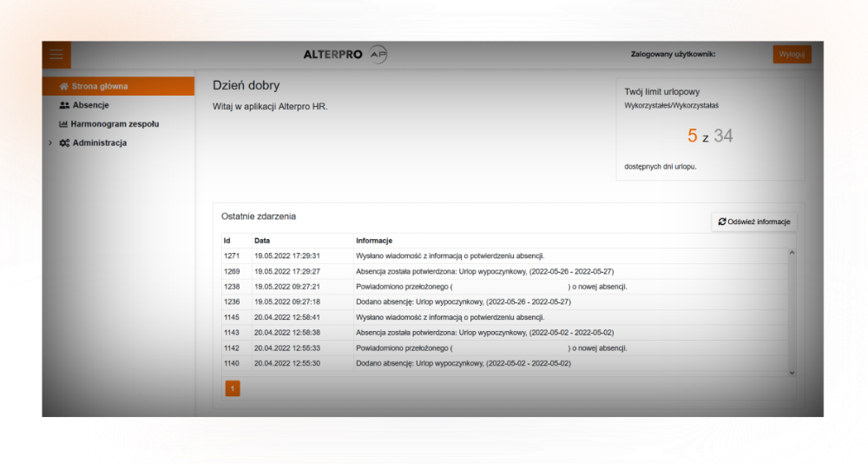868x464 pixels.
Task: Click the circular AP logo emblem
Action: [378, 54]
